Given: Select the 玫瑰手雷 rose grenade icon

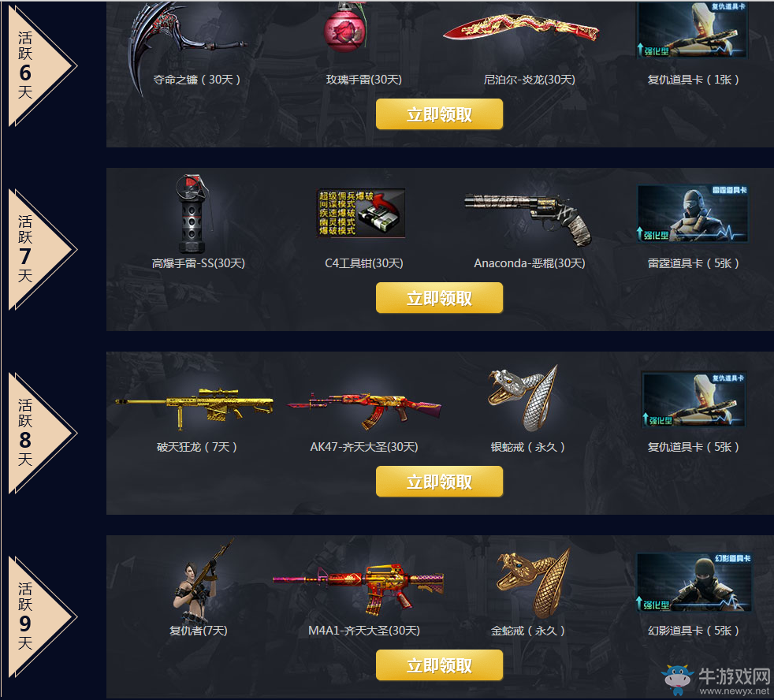Looking at the screenshot, I should [345, 27].
